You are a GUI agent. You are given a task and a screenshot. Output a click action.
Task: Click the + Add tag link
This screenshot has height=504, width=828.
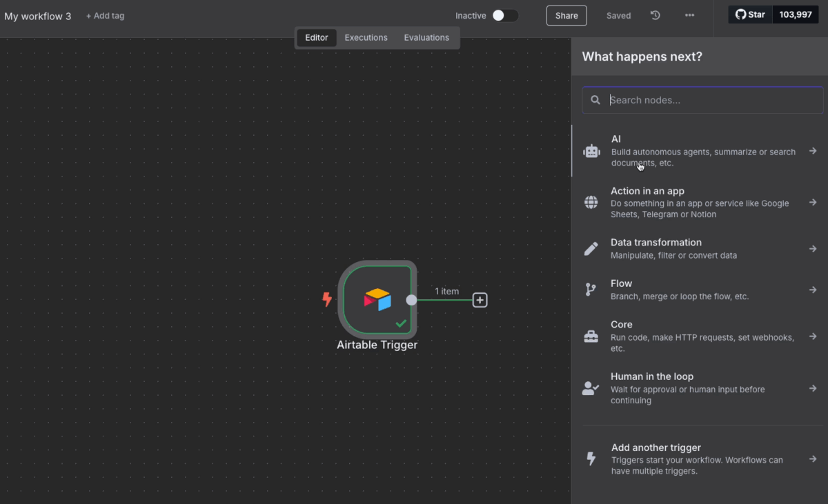point(105,15)
